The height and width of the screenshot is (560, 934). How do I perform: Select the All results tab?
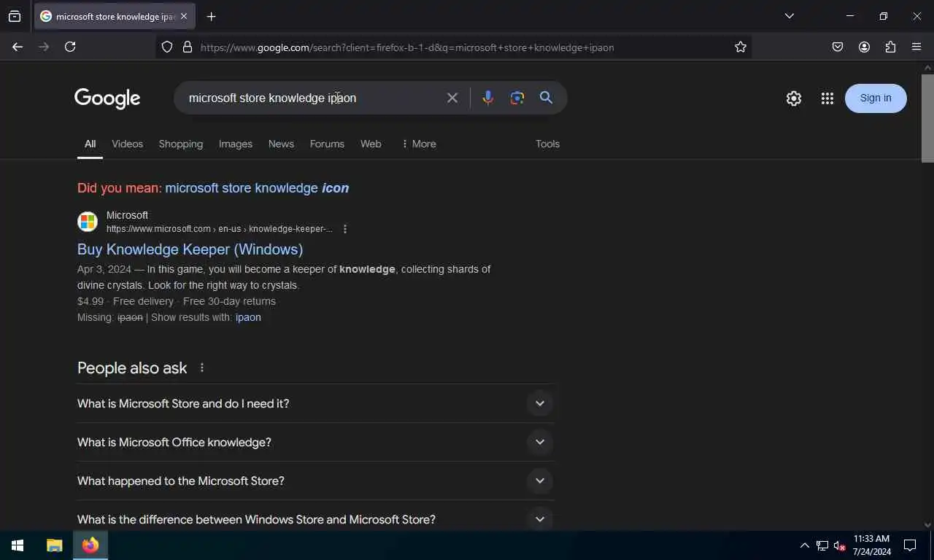[90, 144]
